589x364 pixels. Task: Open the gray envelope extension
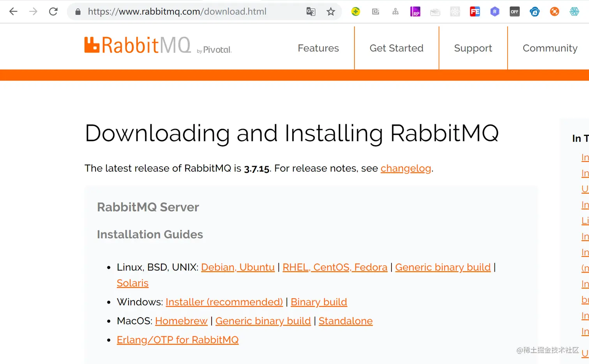coord(435,12)
